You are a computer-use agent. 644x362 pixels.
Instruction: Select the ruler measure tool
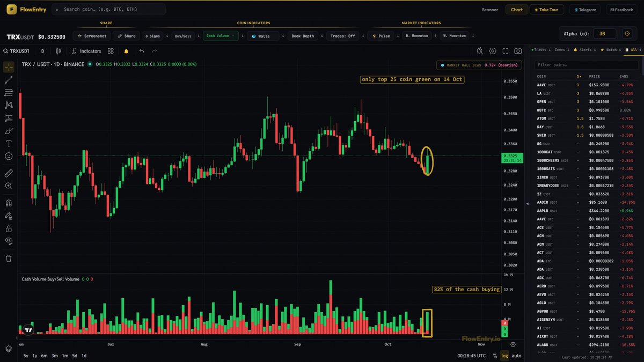tap(9, 173)
